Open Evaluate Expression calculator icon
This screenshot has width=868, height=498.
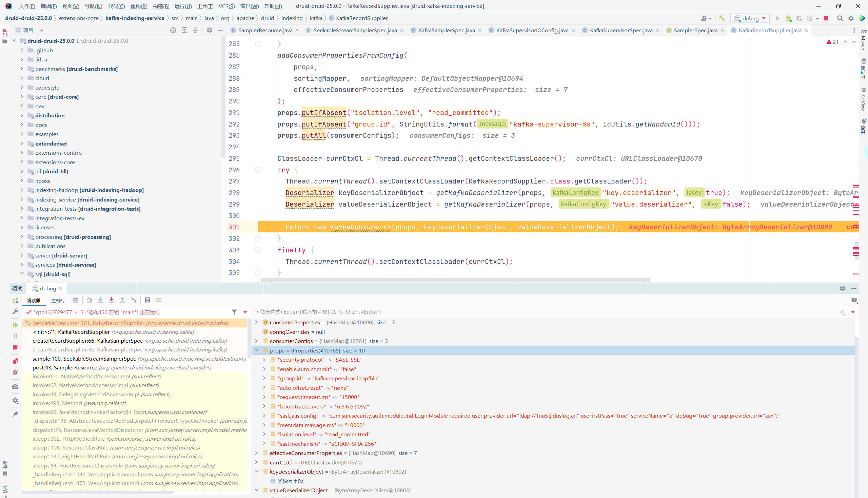pyautogui.click(x=147, y=300)
